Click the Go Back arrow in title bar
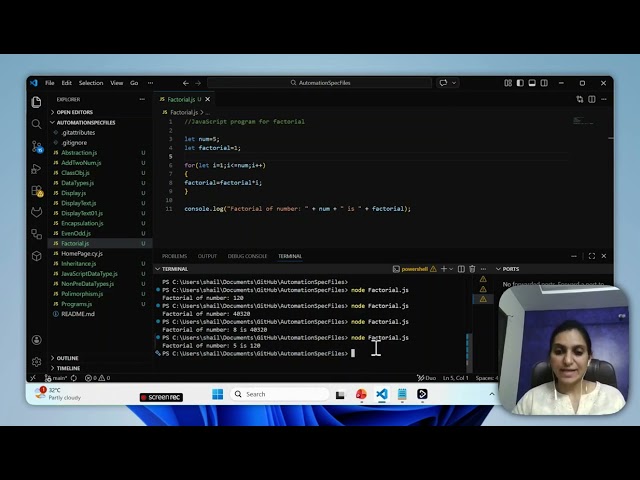The image size is (640, 480). [186, 83]
